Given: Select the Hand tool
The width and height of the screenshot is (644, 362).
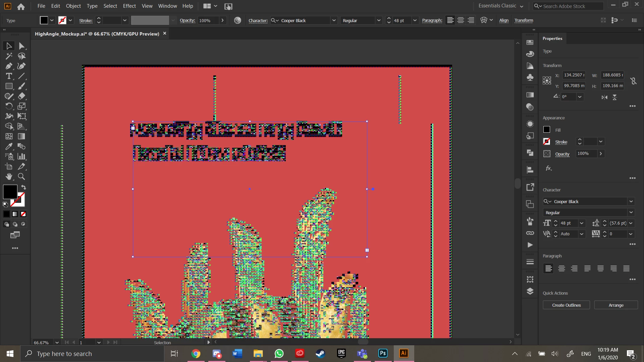Looking at the screenshot, I should pos(9,177).
